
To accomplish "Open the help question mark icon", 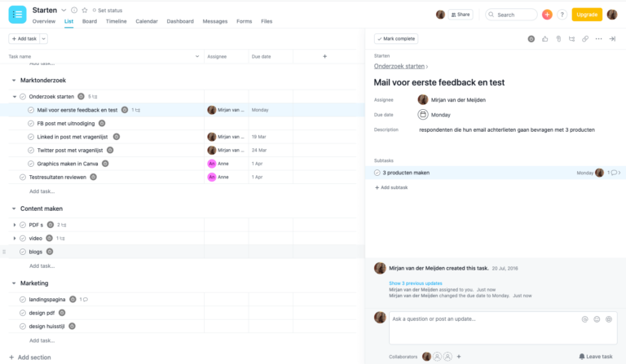I will 562,15.
